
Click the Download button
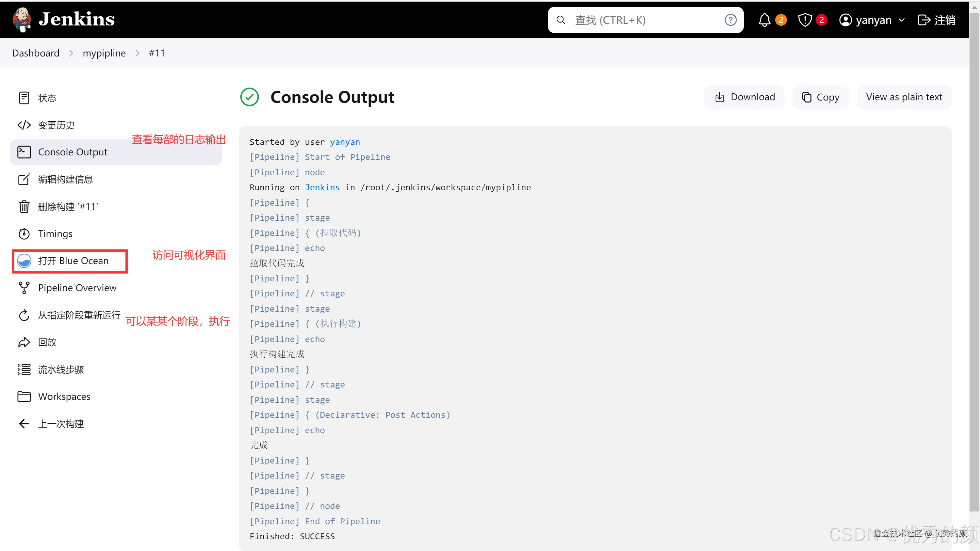(744, 97)
